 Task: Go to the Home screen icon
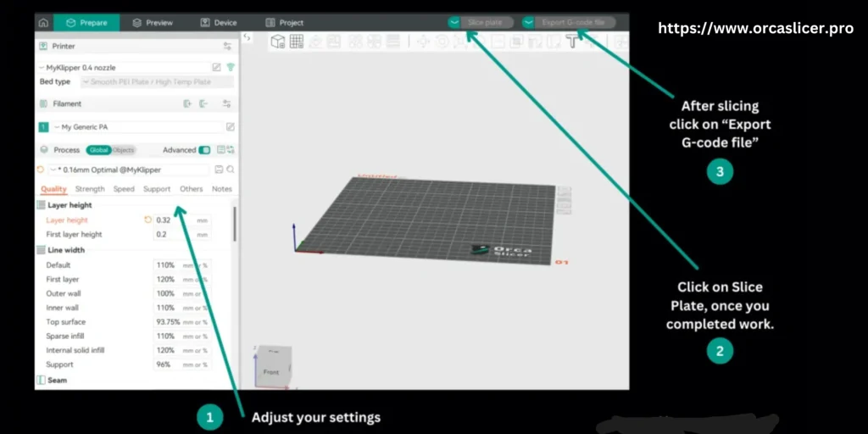[43, 23]
